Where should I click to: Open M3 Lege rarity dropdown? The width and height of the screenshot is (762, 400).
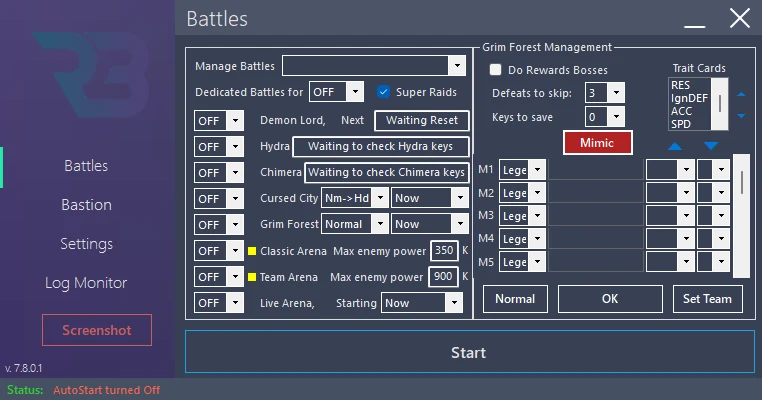click(x=522, y=216)
